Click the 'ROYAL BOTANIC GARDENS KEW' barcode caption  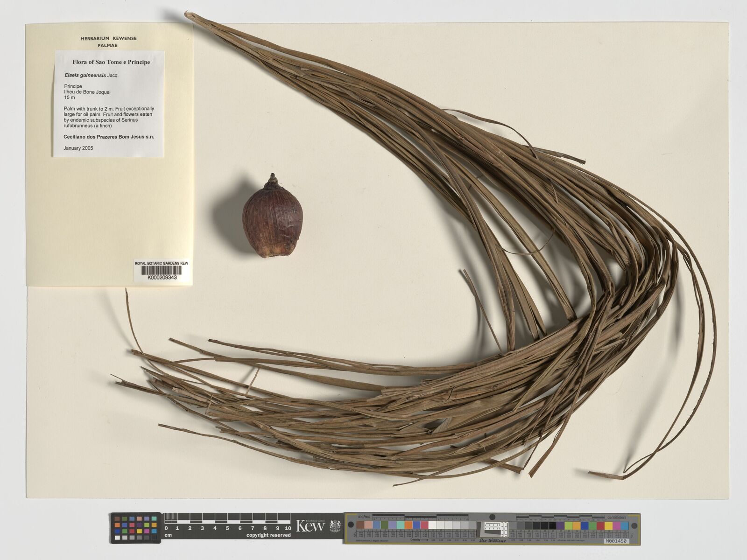[x=162, y=263]
